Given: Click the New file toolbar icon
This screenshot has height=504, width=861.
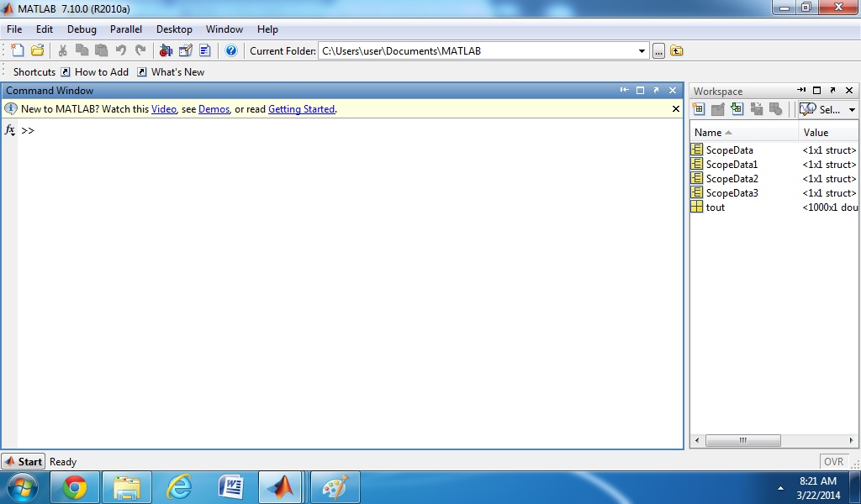Looking at the screenshot, I should pos(18,50).
